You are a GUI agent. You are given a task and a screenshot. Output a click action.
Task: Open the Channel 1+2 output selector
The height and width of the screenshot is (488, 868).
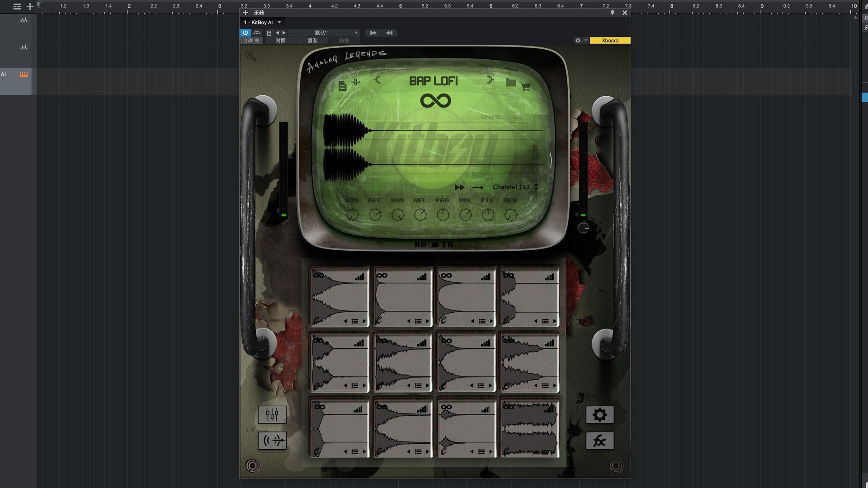point(515,187)
